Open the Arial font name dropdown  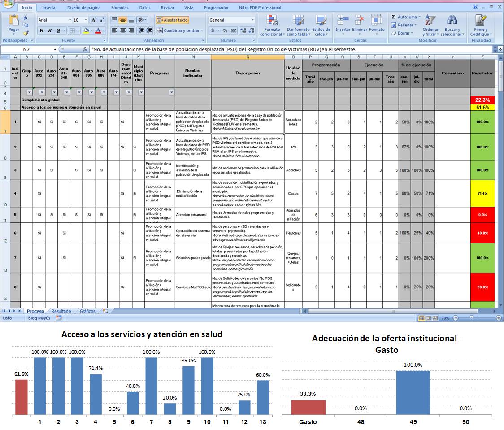[x=70, y=20]
